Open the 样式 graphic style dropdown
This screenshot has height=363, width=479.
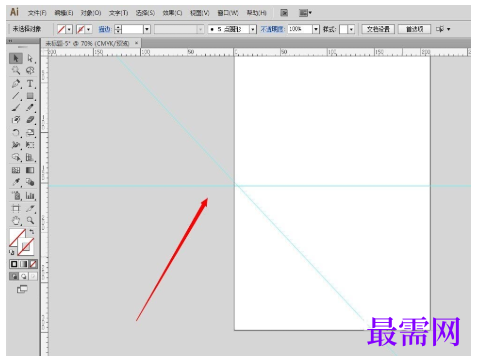(x=351, y=29)
